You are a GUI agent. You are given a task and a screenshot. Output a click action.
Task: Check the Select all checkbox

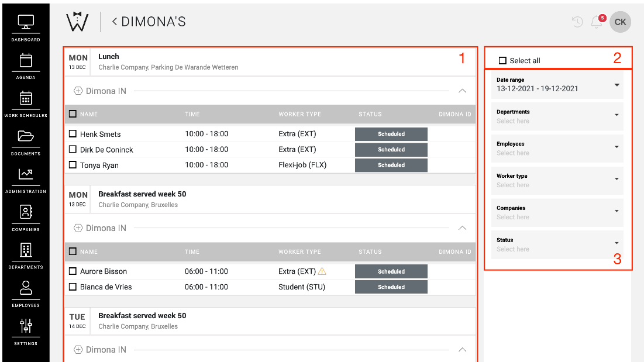502,61
